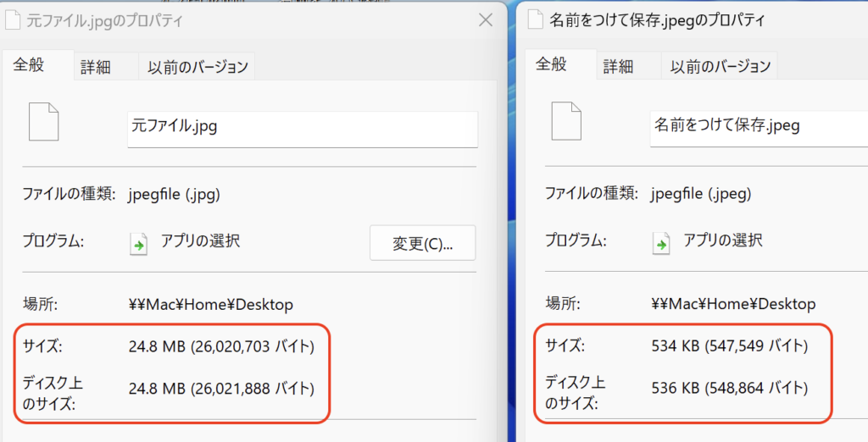Click ディスク上のサイズ label in 元ファイル.jpg window
Screen dimensions: 868x442
click(53, 393)
